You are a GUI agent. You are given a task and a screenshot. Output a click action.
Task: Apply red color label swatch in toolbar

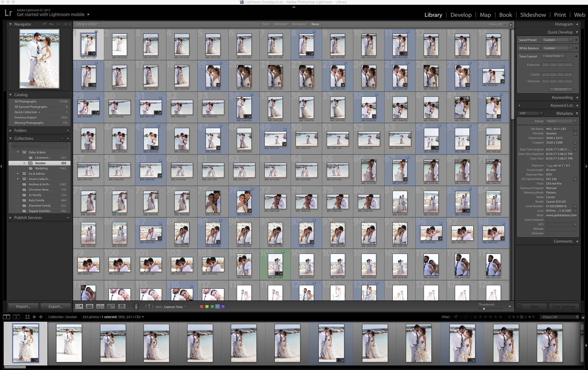click(202, 307)
